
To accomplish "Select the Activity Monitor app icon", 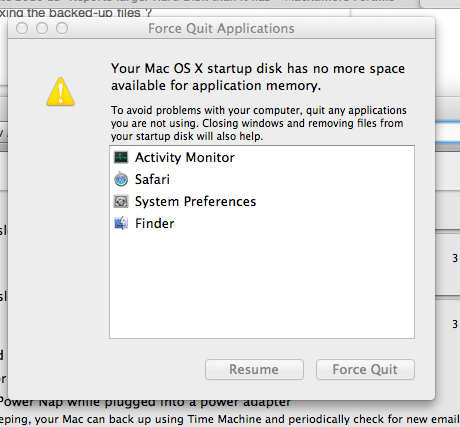I will tap(121, 157).
